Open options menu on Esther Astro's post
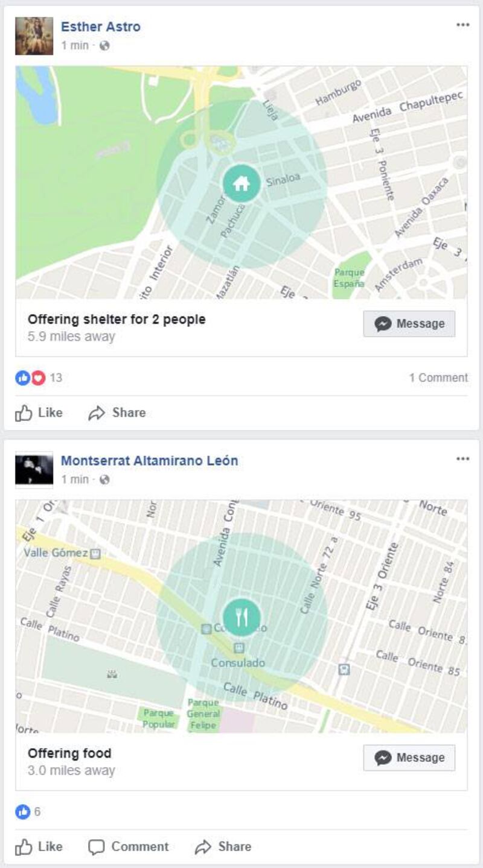Viewport: 483px width, 868px height. (462, 25)
